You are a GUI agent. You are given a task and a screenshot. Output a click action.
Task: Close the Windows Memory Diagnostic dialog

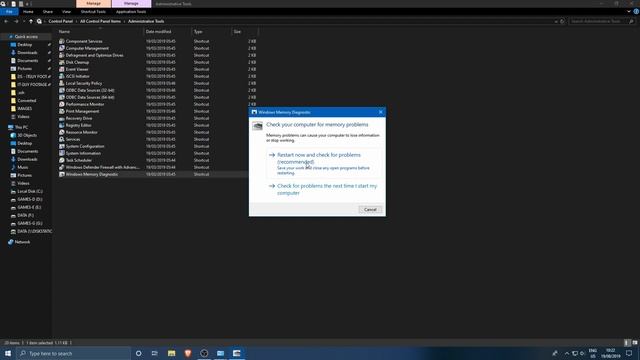(x=380, y=112)
